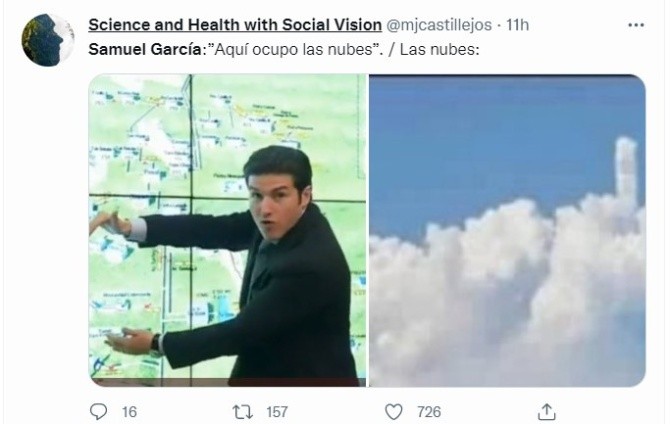Screen dimensions: 670x424
Task: Open the left photo of man pointing at map
Action: [227, 230]
